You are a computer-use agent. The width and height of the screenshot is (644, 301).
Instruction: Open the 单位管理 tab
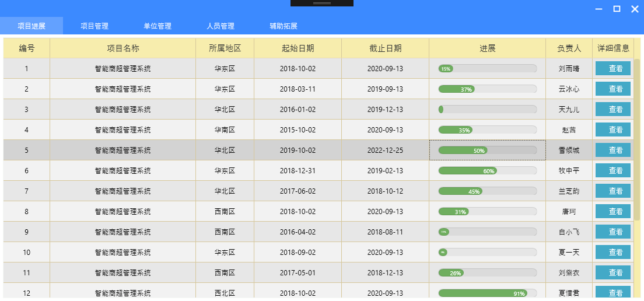pos(157,26)
